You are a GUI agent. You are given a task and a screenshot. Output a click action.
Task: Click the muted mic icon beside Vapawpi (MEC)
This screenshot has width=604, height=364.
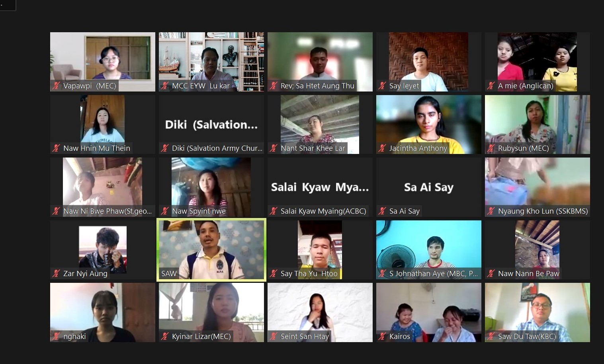pyautogui.click(x=56, y=86)
